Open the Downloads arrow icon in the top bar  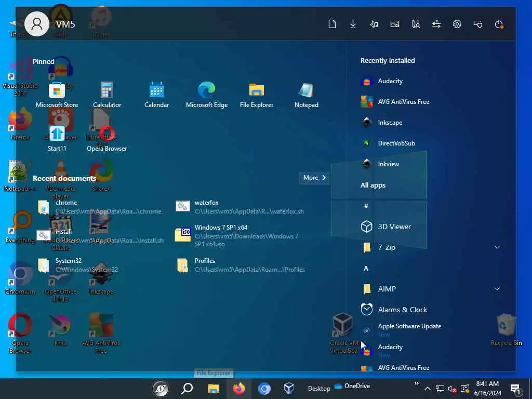353,24
